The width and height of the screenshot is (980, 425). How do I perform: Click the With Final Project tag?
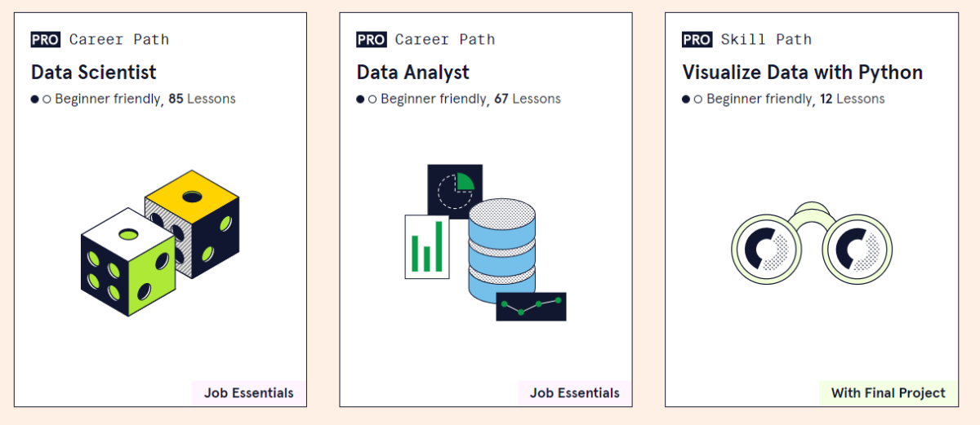tap(889, 392)
